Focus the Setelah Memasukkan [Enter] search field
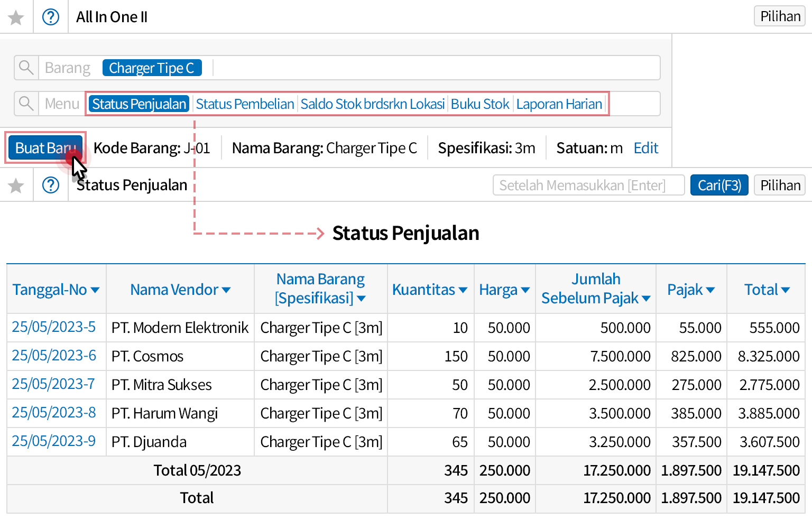 pyautogui.click(x=588, y=185)
